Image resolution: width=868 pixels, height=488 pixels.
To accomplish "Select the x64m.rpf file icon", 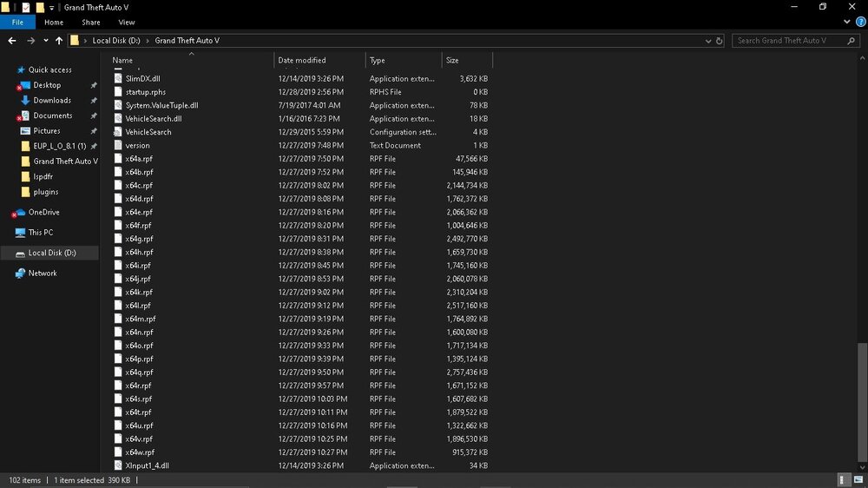I will click(118, 319).
